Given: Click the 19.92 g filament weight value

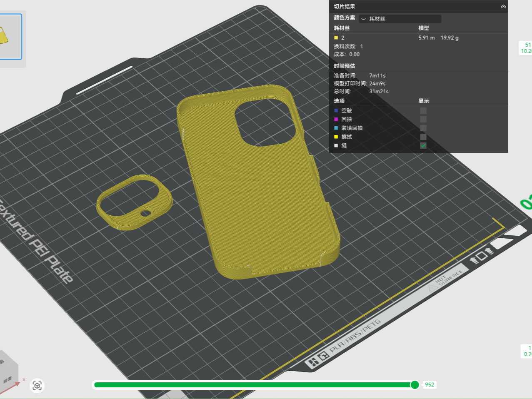Looking at the screenshot, I should pyautogui.click(x=450, y=37).
